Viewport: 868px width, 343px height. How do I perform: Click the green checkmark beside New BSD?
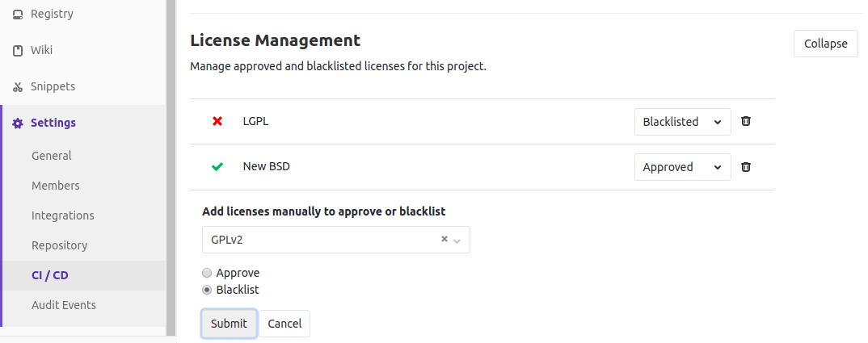point(217,166)
